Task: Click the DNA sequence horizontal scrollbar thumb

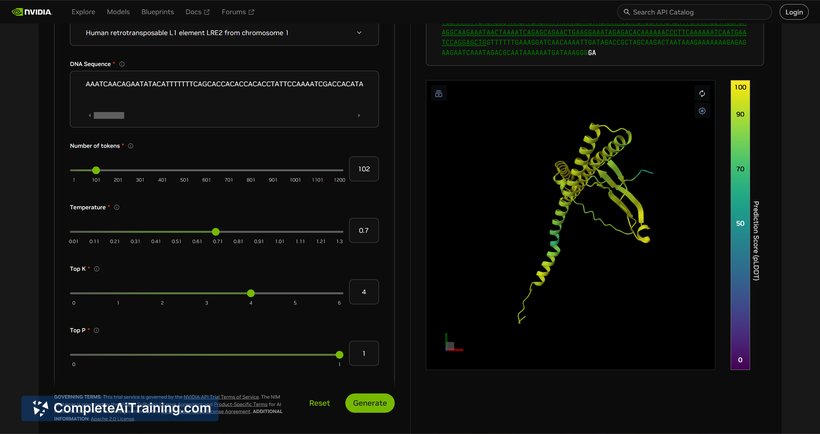Action: coord(109,116)
